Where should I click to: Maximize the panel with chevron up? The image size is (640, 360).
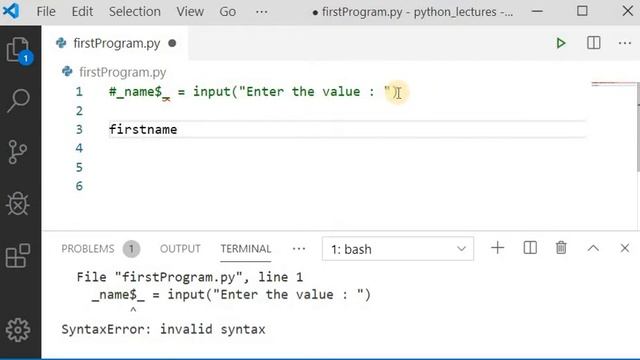[x=593, y=248]
